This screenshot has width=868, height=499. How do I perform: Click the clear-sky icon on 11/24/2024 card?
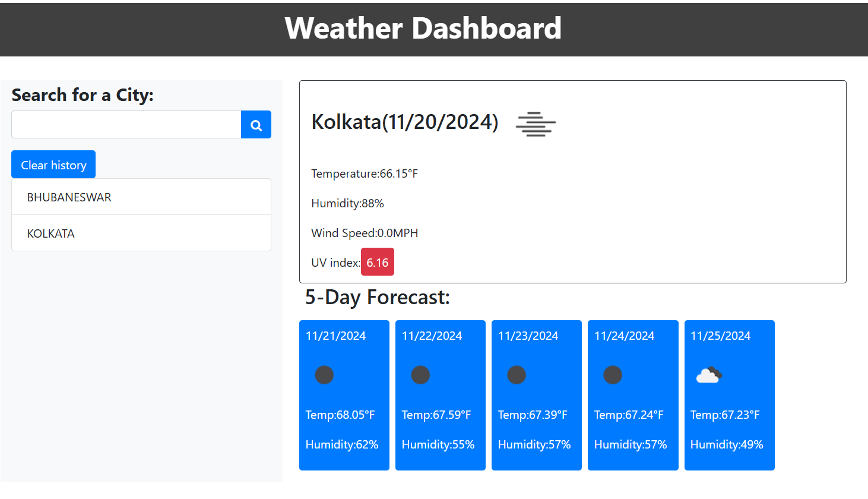click(x=613, y=375)
